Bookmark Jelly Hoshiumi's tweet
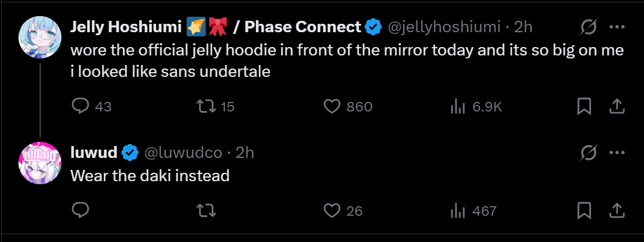This screenshot has width=644, height=242. 584,106
